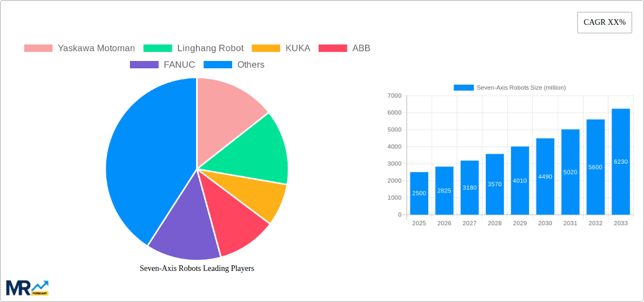Toggle KUKA legend orange color box
Screen dimensions: 644x302
[266, 49]
